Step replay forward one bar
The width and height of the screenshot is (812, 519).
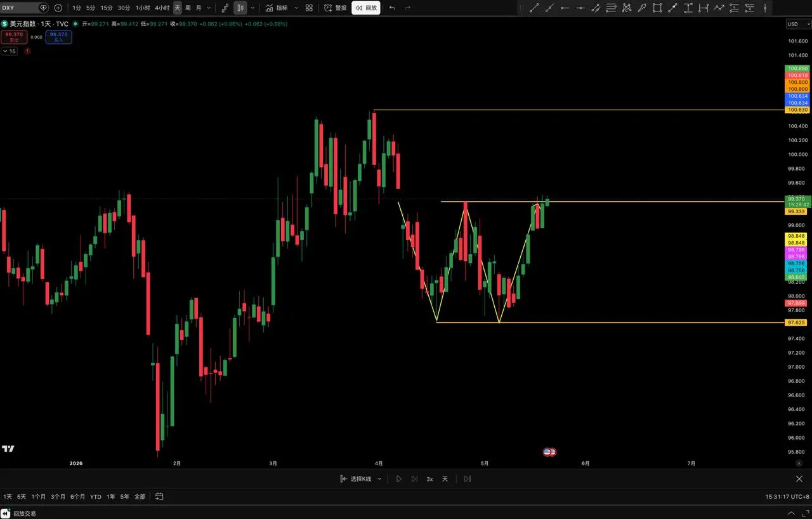(x=414, y=479)
